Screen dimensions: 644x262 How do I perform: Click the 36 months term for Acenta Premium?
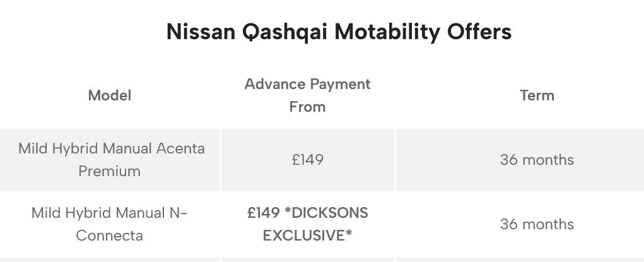click(537, 160)
